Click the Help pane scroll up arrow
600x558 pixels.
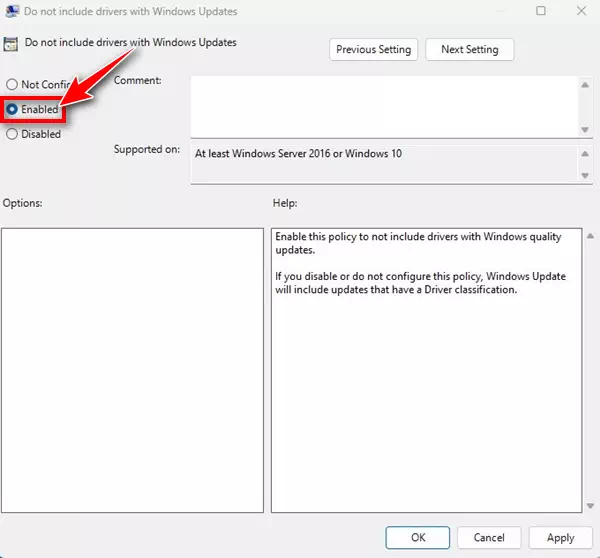tap(590, 236)
